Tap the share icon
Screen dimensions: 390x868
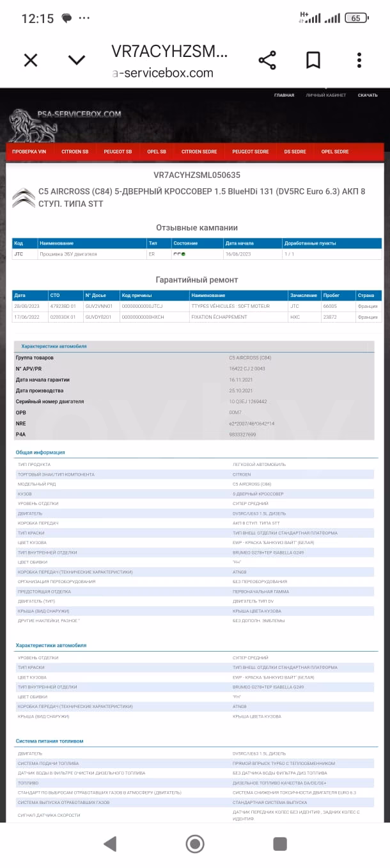click(x=267, y=60)
